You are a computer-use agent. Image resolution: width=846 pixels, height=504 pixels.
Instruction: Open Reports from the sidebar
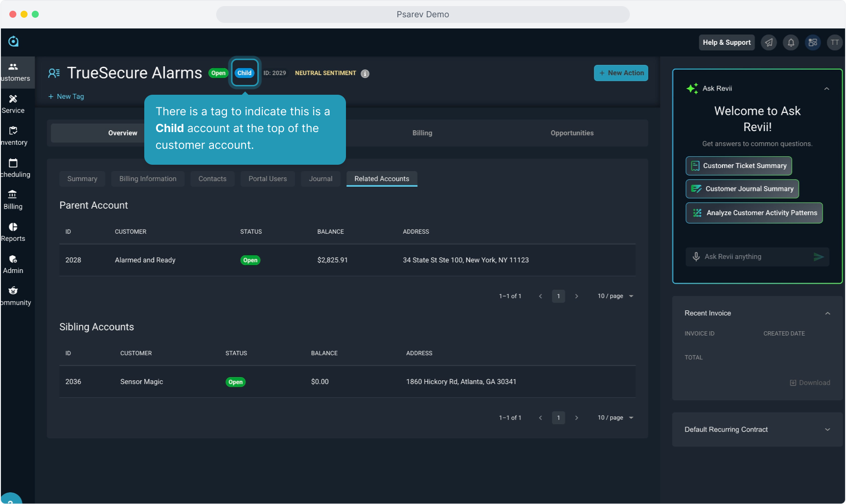click(x=13, y=231)
